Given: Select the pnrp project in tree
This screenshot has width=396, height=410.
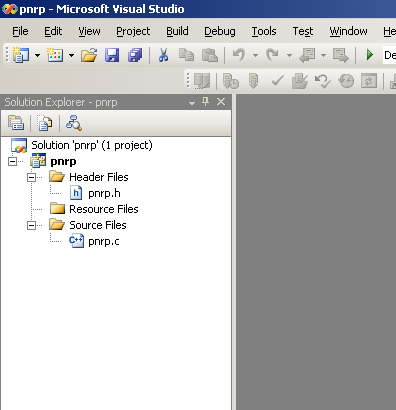Looking at the screenshot, I should (63, 161).
